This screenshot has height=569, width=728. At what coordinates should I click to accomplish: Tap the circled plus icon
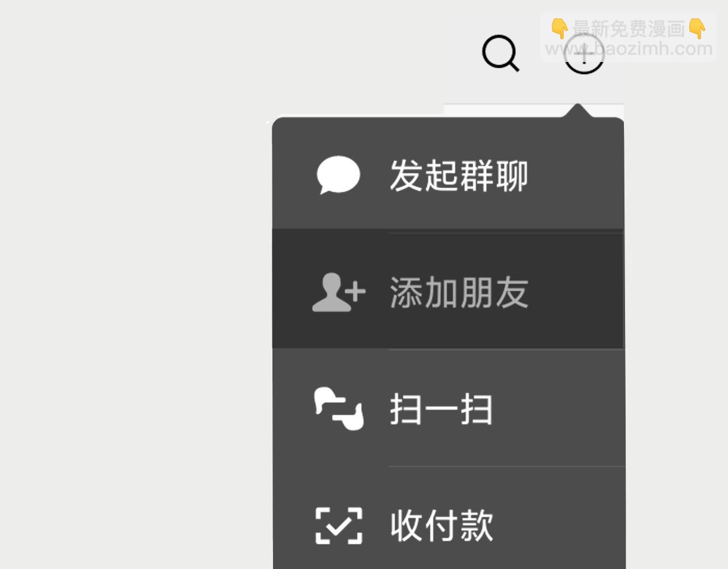(x=584, y=53)
